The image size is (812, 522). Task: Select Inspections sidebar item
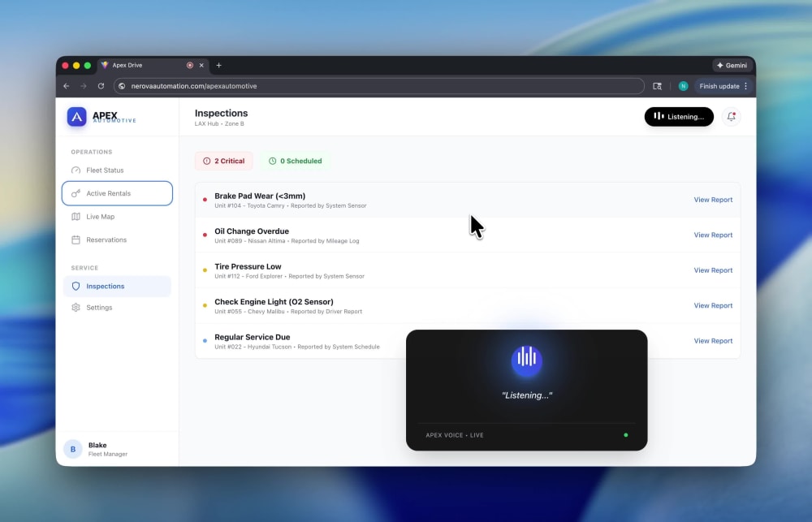[117, 287]
